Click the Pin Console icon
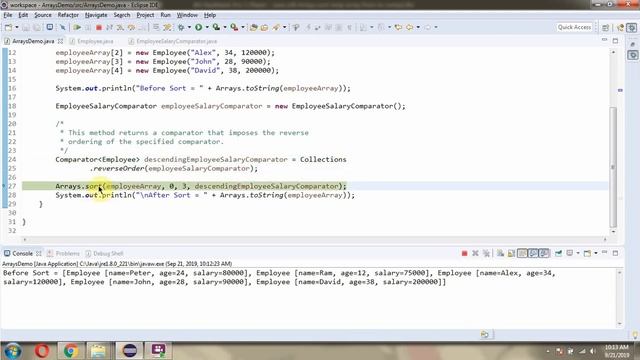Image resolution: width=640 pixels, height=360 pixels. 558,253
